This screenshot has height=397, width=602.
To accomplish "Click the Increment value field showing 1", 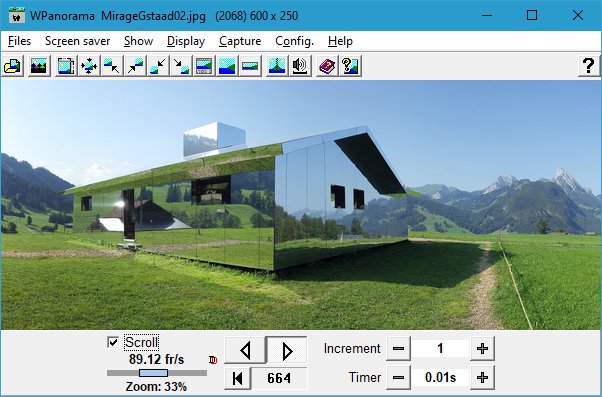I will point(440,349).
